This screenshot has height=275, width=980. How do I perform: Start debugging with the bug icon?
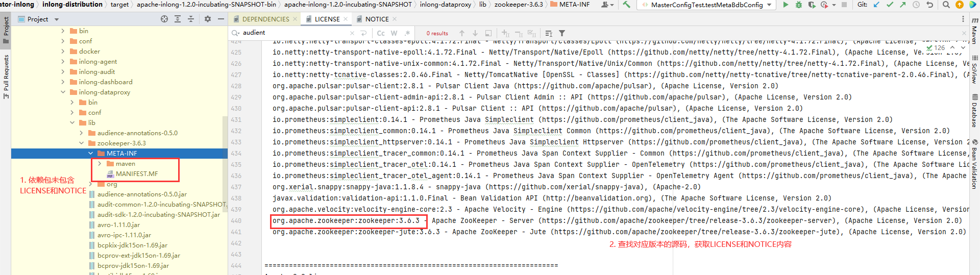tap(798, 5)
